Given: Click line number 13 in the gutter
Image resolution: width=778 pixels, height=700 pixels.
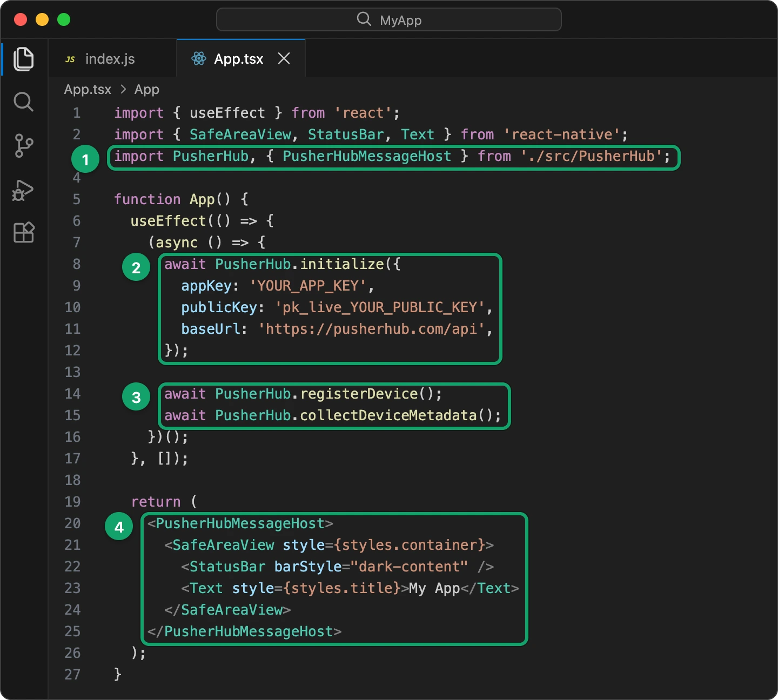Looking at the screenshot, I should [x=72, y=372].
